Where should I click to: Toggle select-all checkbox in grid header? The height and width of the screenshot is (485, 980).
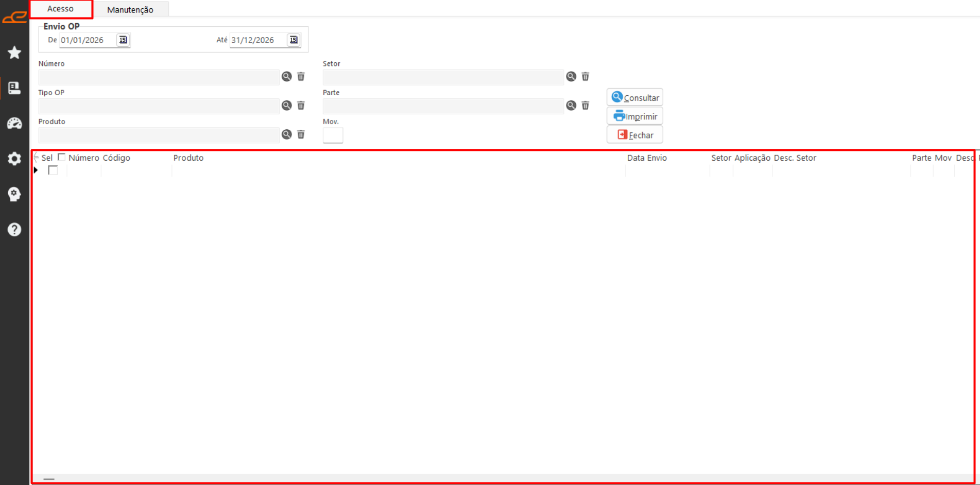click(62, 157)
